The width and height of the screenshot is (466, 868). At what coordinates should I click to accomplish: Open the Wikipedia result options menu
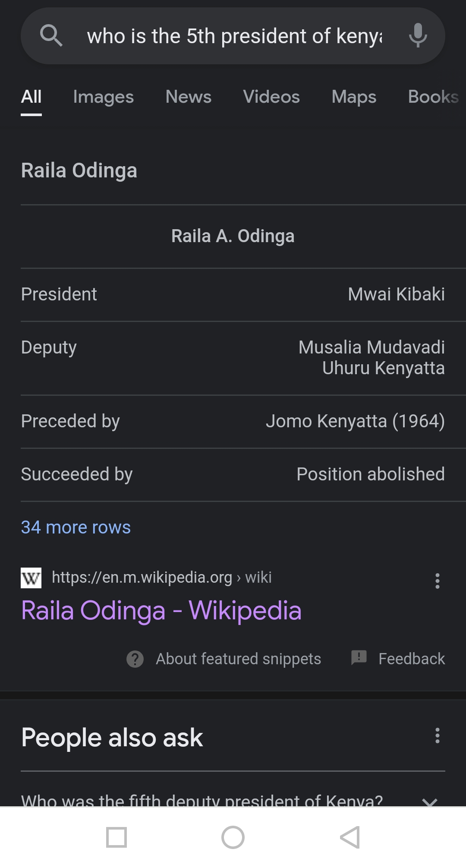point(437,581)
